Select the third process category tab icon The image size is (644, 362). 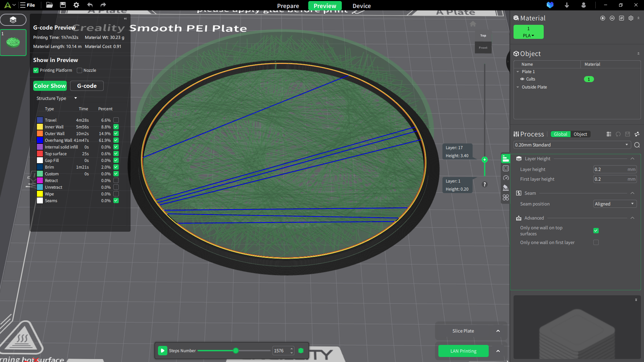pyautogui.click(x=506, y=178)
